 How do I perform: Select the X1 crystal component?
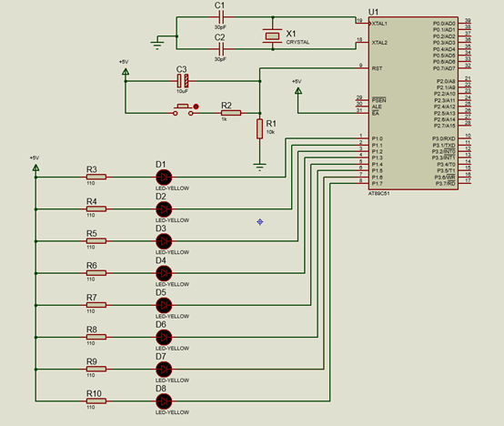(272, 36)
